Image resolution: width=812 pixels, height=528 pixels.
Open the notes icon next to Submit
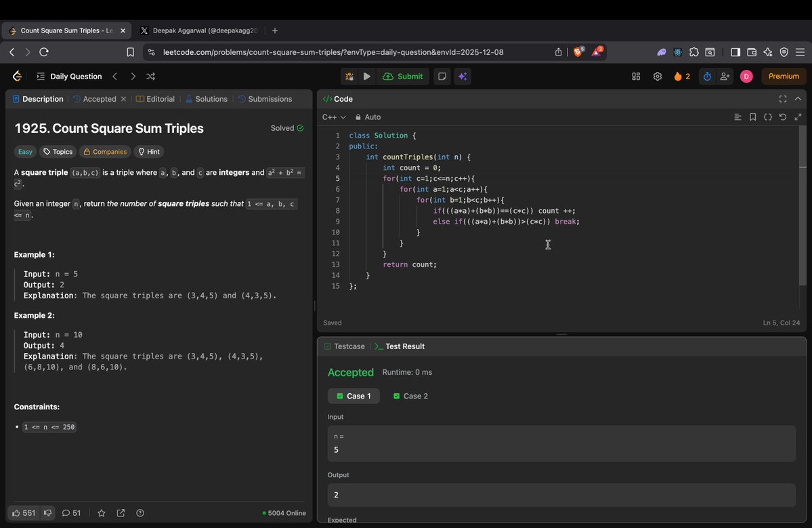click(x=442, y=76)
